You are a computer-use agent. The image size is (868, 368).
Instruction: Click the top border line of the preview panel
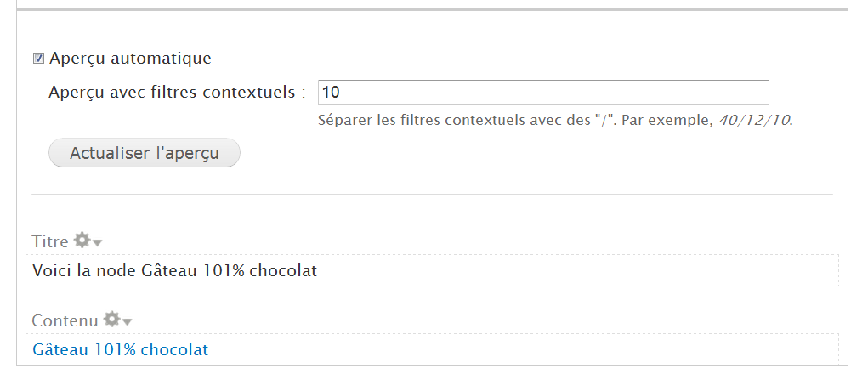tap(432, 10)
